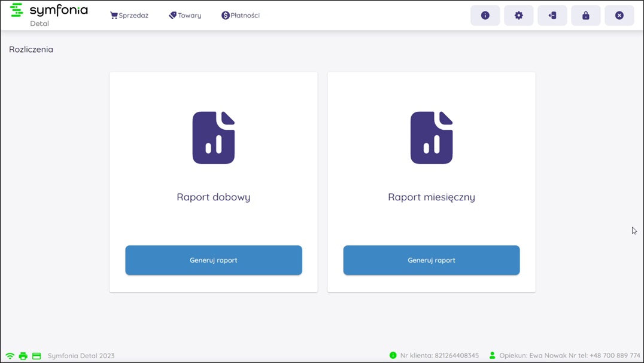Click the green printer status icon
The width and height of the screenshot is (644, 363).
[x=23, y=356]
